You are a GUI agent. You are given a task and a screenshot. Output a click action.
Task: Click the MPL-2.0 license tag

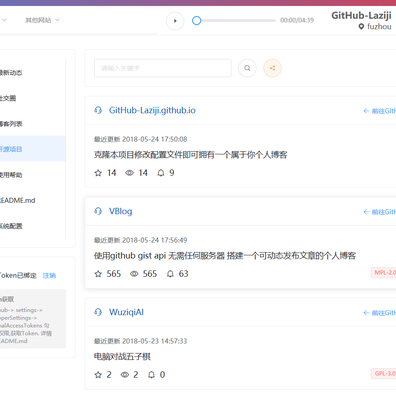[384, 273]
